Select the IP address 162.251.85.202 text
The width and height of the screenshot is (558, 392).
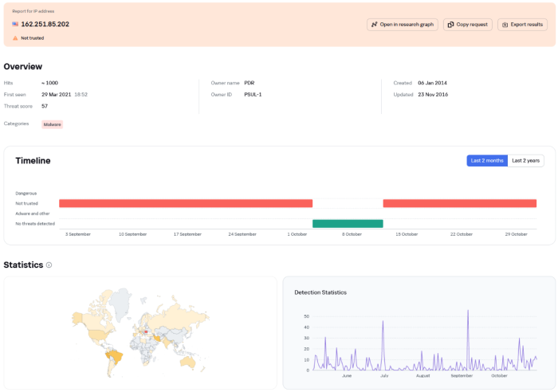coord(45,24)
